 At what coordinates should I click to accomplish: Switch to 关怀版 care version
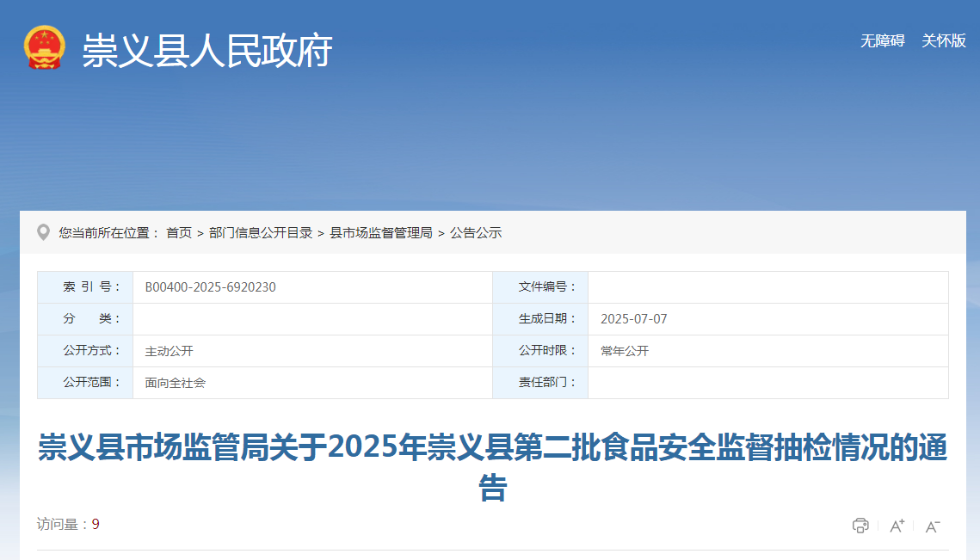click(x=944, y=40)
